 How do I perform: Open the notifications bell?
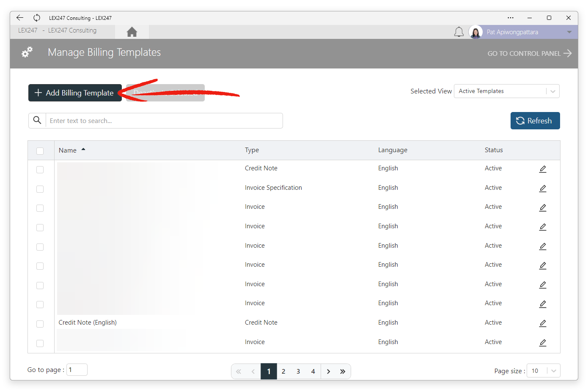point(459,32)
